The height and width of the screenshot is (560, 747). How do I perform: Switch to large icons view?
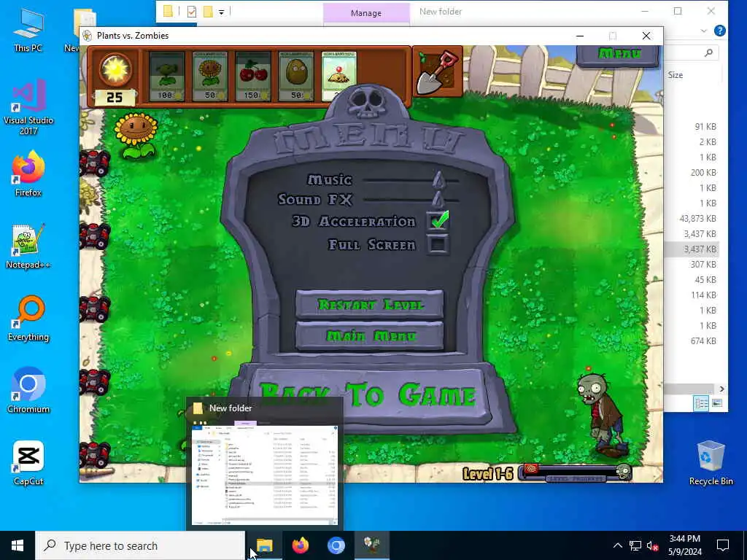point(717,403)
